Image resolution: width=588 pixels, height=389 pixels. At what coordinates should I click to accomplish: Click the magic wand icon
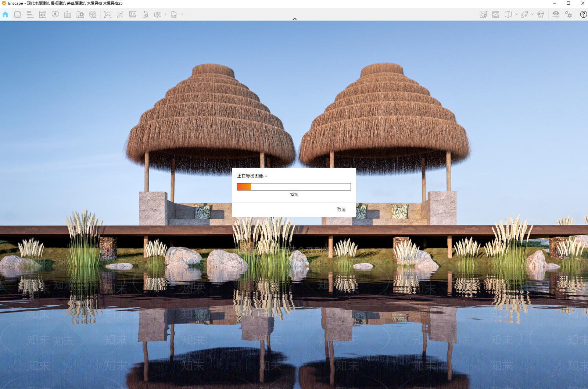120,14
